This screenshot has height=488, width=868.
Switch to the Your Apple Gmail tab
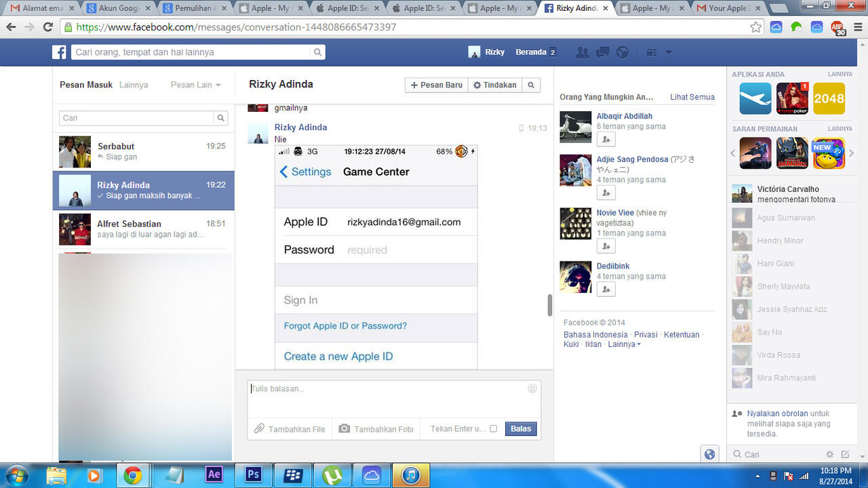click(729, 8)
